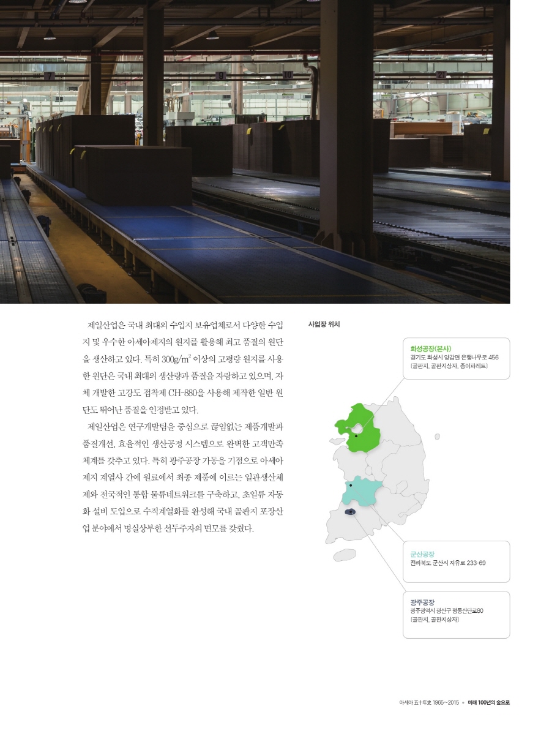Open the 화성공장(본사) callout box
Viewport: 560px width, 747px height.
[456, 358]
